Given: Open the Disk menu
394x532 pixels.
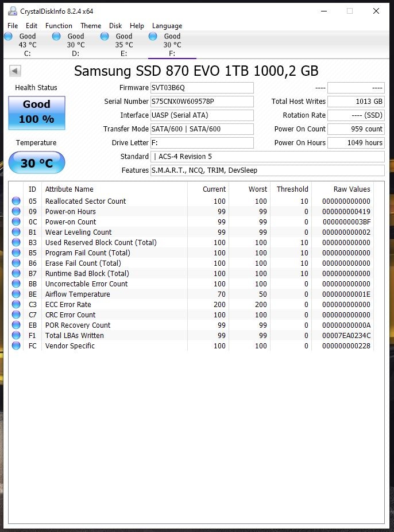Looking at the screenshot, I should pyautogui.click(x=115, y=26).
